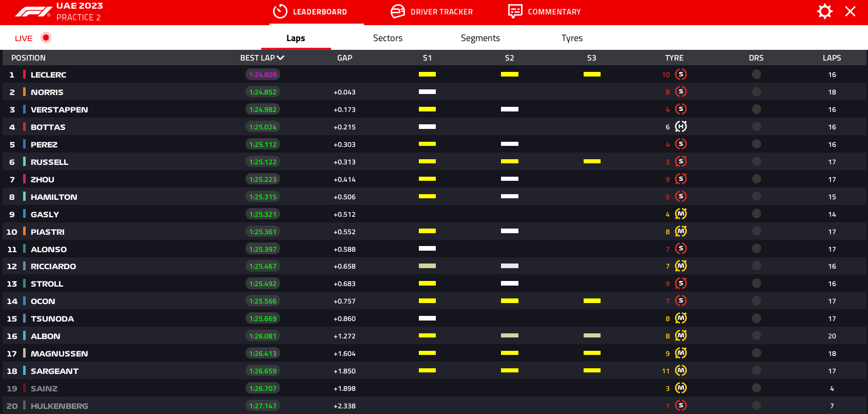Click Piastri's medium tyre icon

[681, 232]
